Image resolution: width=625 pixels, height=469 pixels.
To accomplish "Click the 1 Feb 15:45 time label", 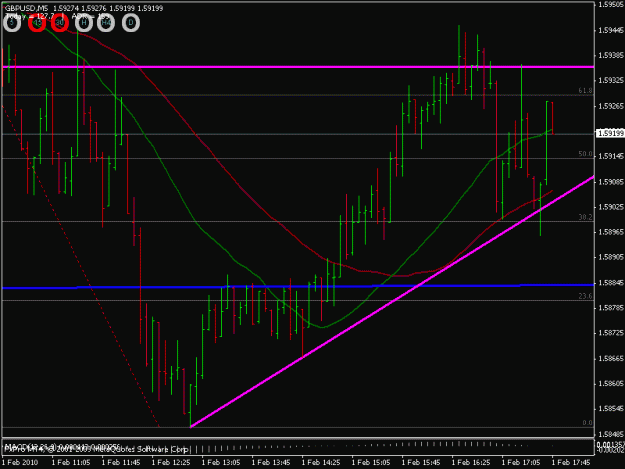I will point(421,463).
